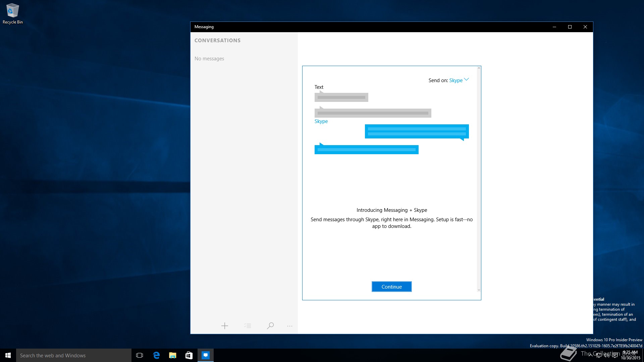644x362 pixels.
Task: Click the 'Text' label above gray bubbles
Action: 319,87
